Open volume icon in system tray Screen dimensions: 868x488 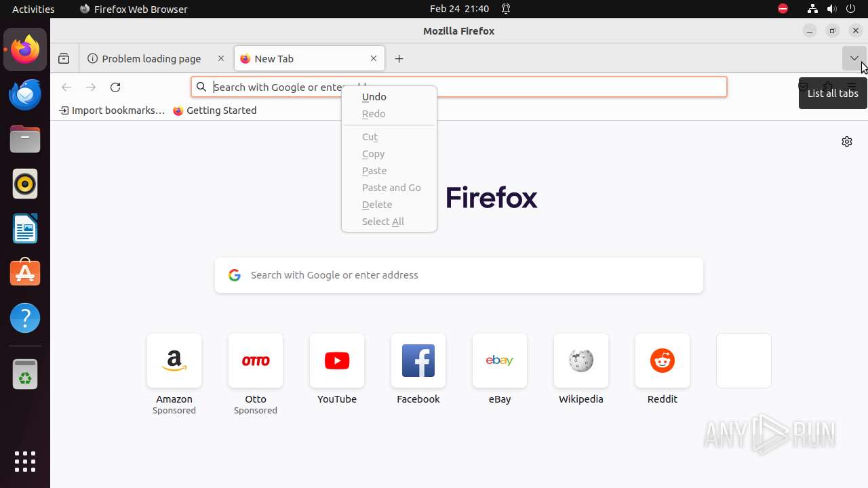pyautogui.click(x=832, y=9)
